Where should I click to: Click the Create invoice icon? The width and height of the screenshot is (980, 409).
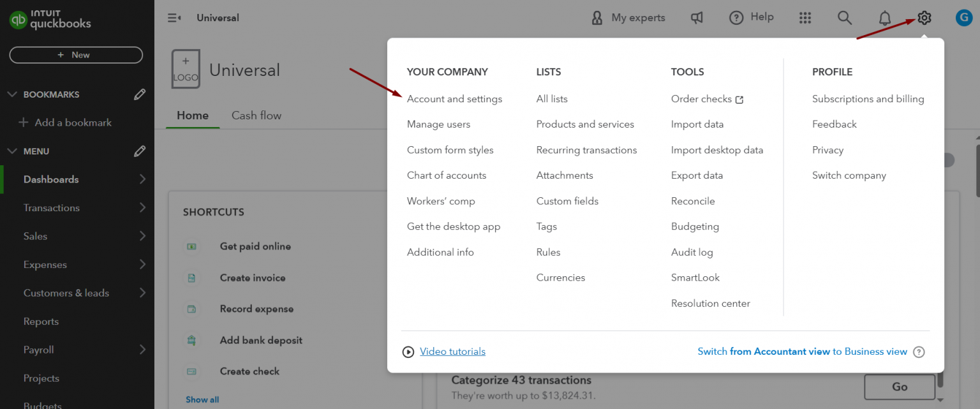[x=191, y=278]
